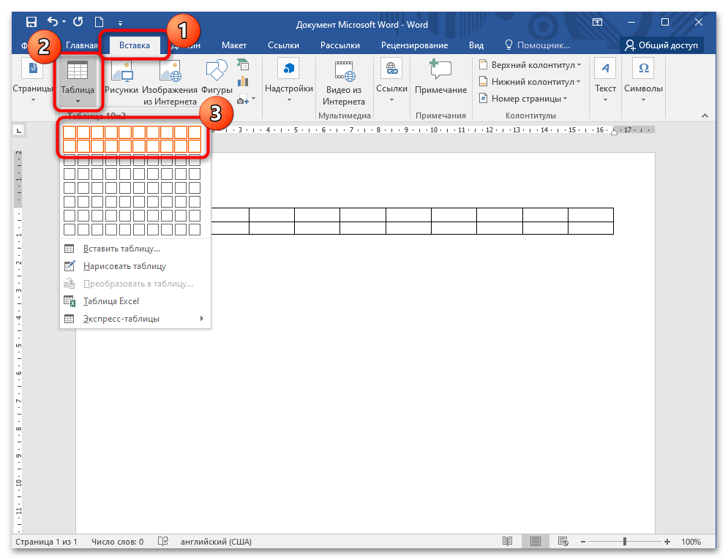The height and width of the screenshot is (560, 728).
Task: Click the first cell of the table grid
Action: 70,132
